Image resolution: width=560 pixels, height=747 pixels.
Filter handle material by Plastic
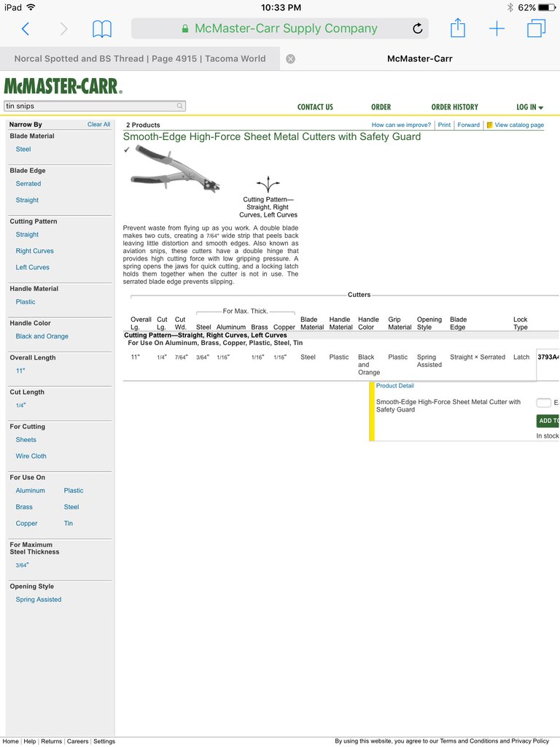(x=26, y=301)
